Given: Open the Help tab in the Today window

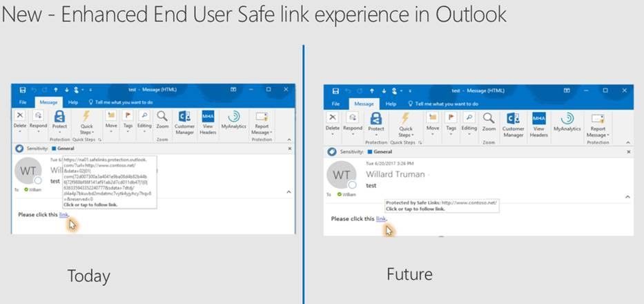Looking at the screenshot, I should 73,102.
